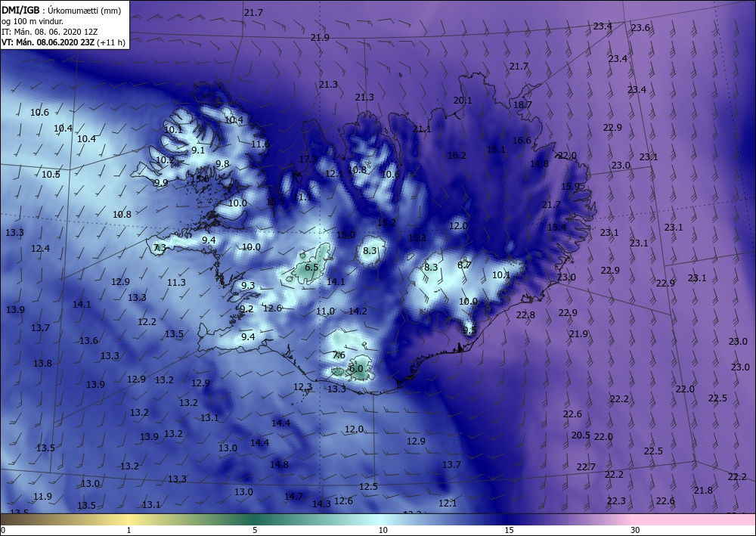
Task: Click the map value 20.5
Action: click(x=581, y=435)
